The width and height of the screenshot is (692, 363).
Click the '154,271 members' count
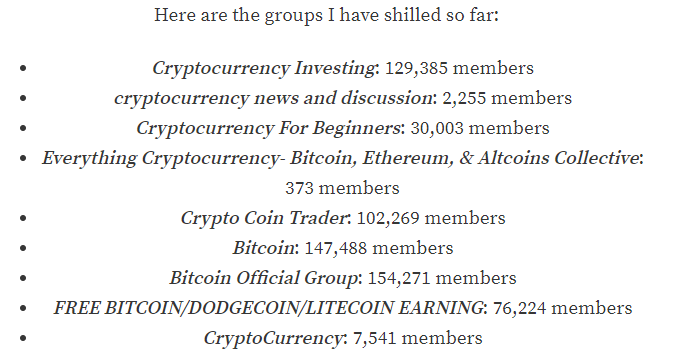click(442, 278)
